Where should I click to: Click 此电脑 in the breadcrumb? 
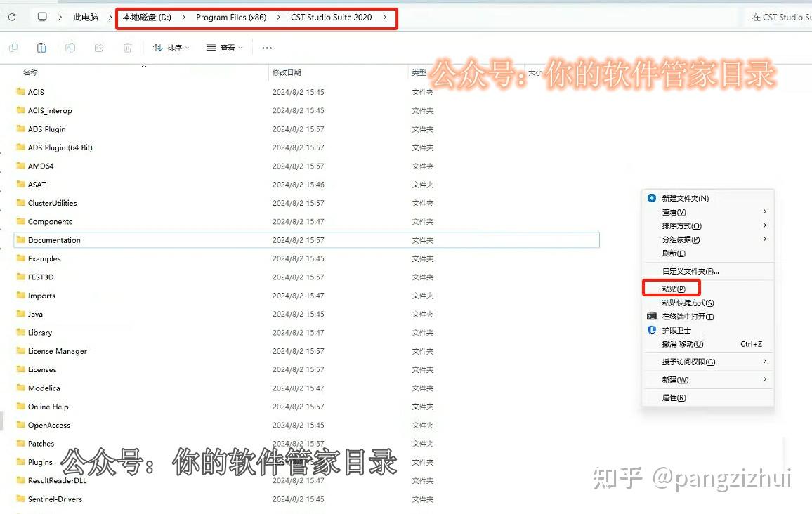pyautogui.click(x=86, y=17)
